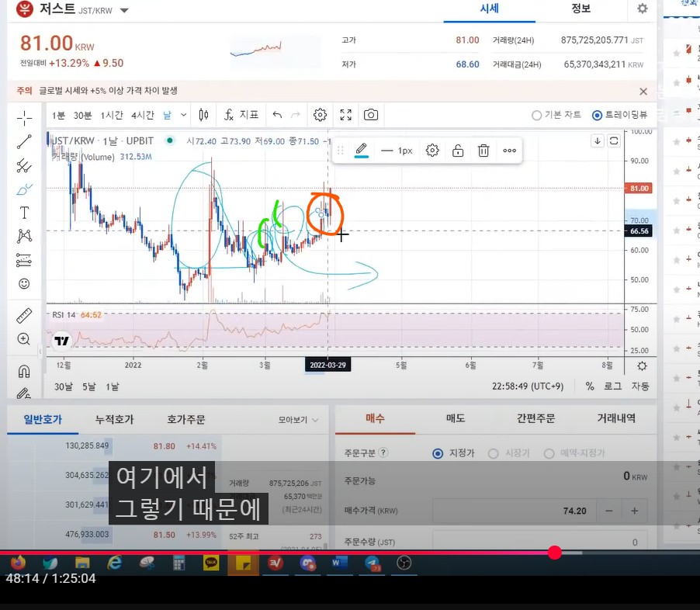This screenshot has height=610, width=700.
Task: Open the emoji icons tool
Action: click(x=24, y=283)
